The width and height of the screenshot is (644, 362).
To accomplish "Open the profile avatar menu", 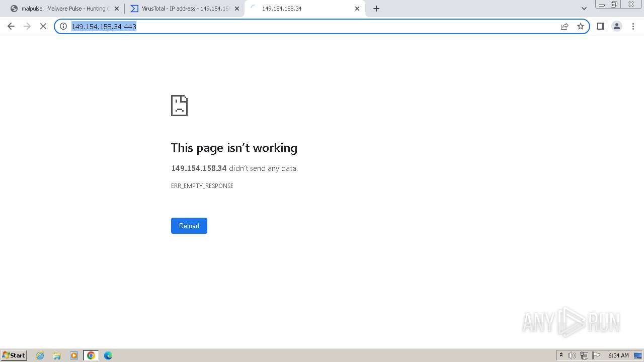I will pos(617,26).
